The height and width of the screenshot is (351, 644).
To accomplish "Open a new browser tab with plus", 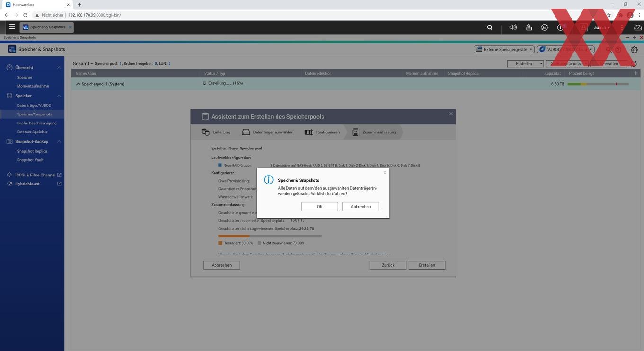I will [x=79, y=5].
